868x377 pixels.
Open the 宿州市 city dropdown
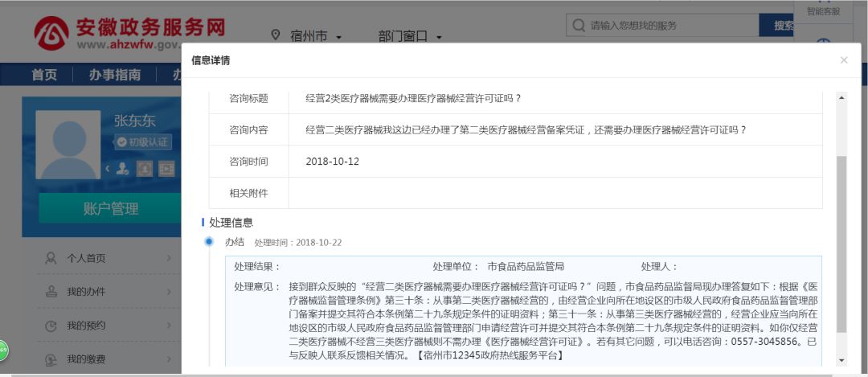(x=316, y=36)
